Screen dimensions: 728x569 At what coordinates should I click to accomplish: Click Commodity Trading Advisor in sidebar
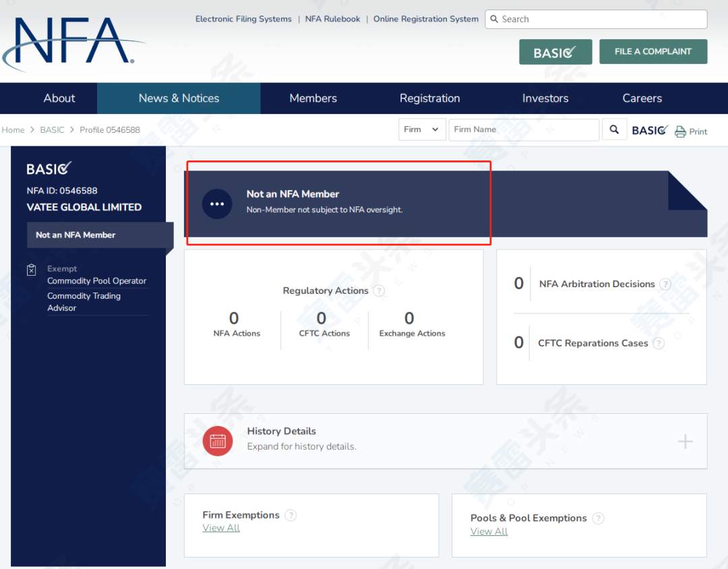[84, 302]
